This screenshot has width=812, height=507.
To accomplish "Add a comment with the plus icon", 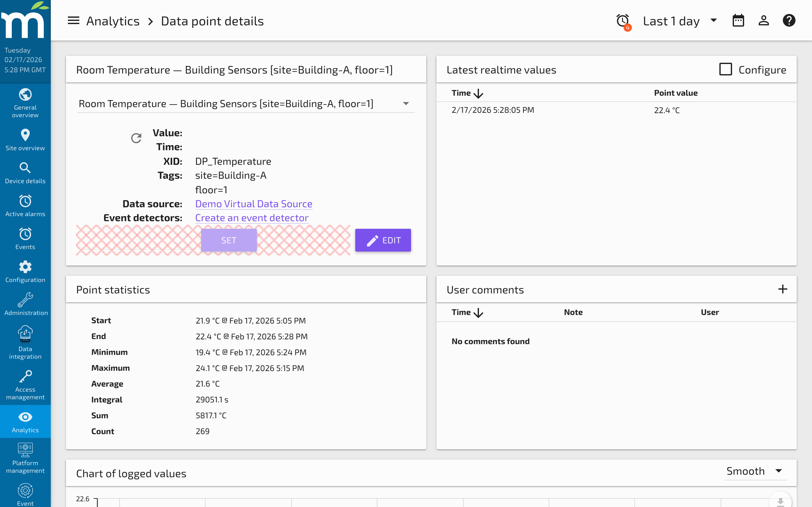I will pyautogui.click(x=783, y=289).
